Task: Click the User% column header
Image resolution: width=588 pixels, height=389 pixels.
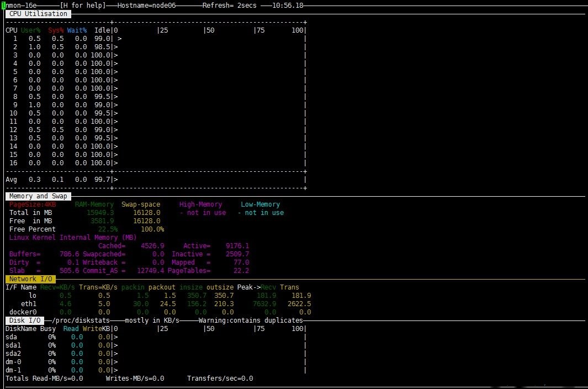Action: tap(32, 30)
